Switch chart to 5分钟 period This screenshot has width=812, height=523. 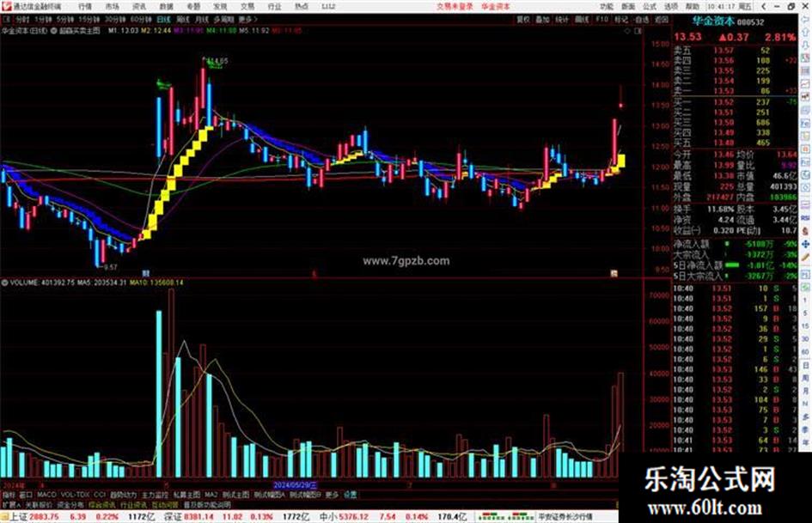(65, 19)
